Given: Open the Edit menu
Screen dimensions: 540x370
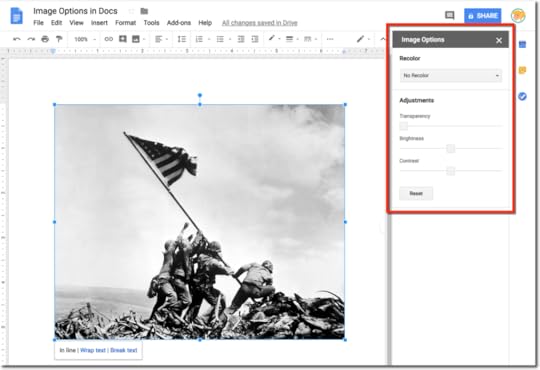Looking at the screenshot, I should pyautogui.click(x=56, y=23).
